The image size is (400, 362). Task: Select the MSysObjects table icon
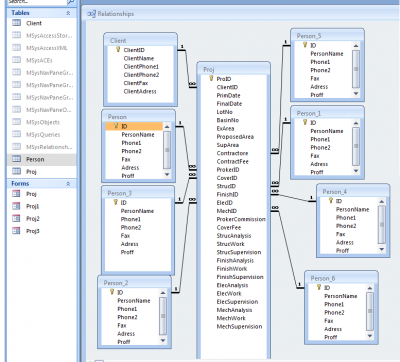coord(16,122)
